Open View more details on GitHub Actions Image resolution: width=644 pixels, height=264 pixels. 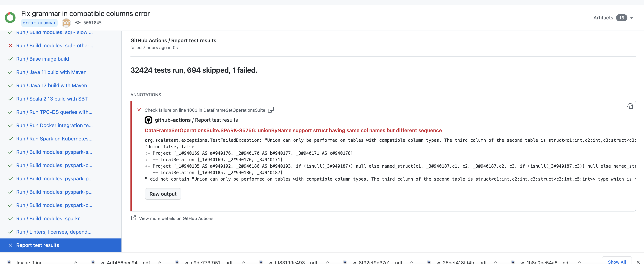click(176, 218)
